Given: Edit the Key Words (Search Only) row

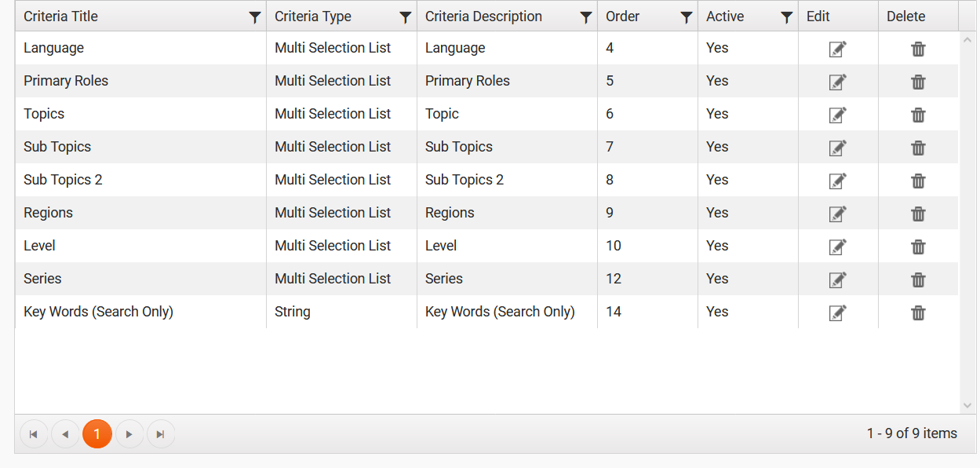Looking at the screenshot, I should [838, 313].
